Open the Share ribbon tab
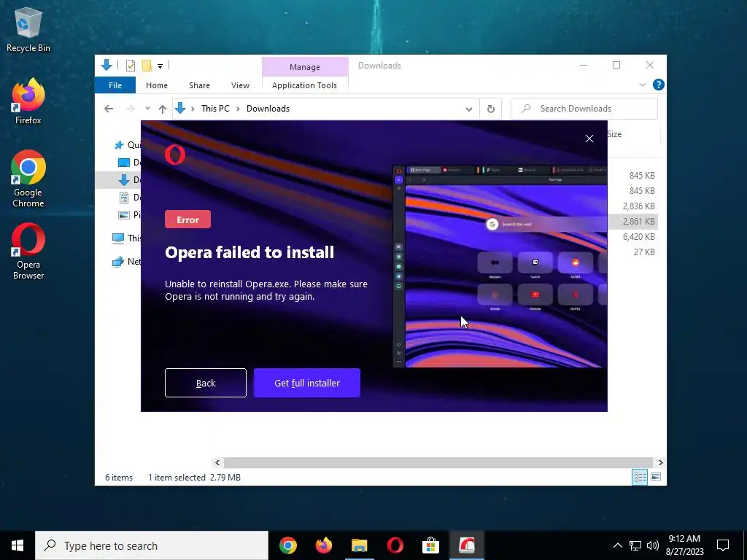 [199, 85]
